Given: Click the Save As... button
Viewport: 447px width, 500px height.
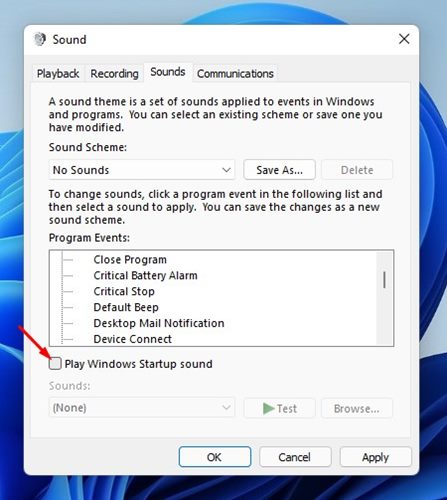Looking at the screenshot, I should 279,170.
